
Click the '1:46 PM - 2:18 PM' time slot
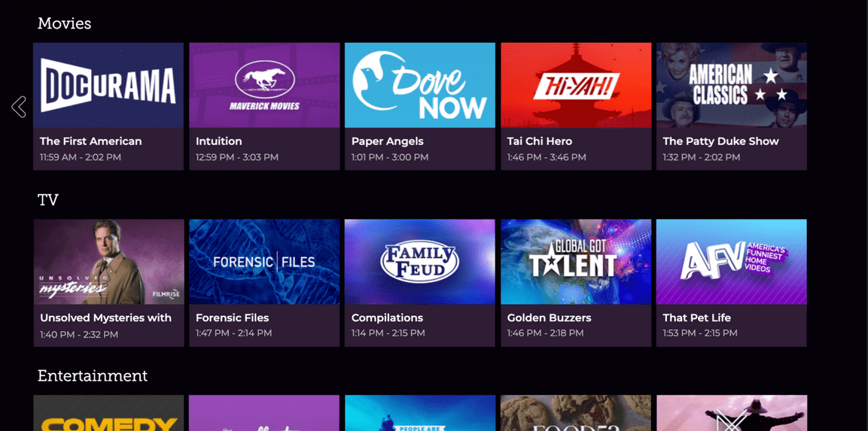click(545, 333)
